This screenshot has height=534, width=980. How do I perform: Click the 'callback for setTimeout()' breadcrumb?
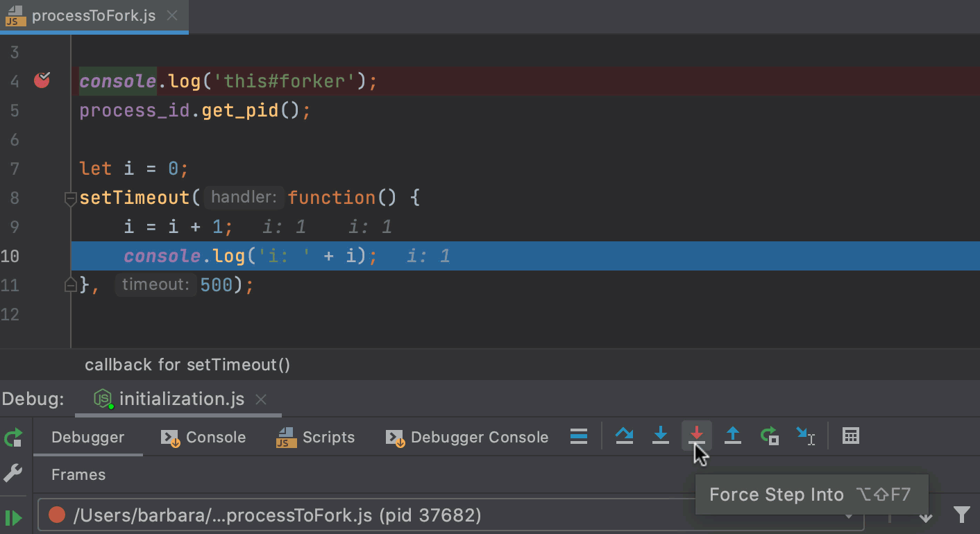[187, 364]
